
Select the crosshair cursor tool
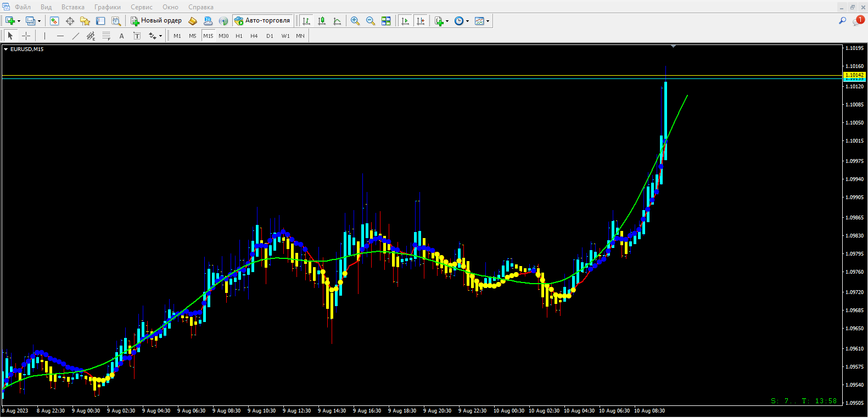tap(26, 36)
